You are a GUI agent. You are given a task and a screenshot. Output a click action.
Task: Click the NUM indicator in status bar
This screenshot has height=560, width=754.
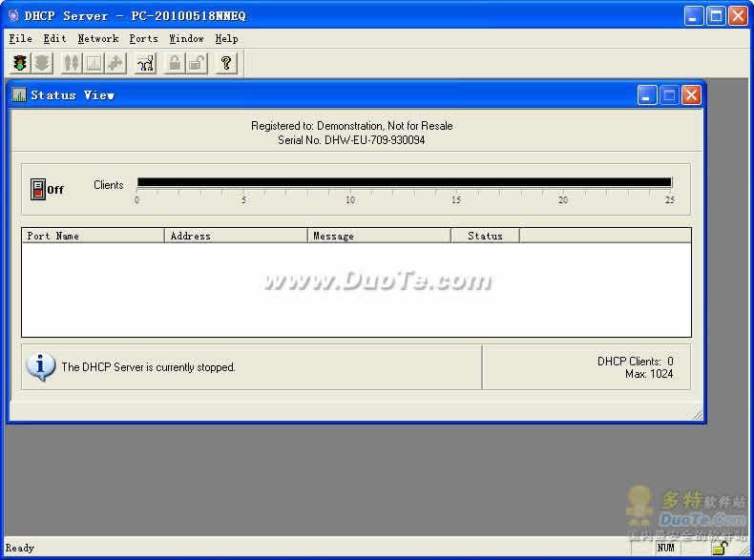[666, 548]
